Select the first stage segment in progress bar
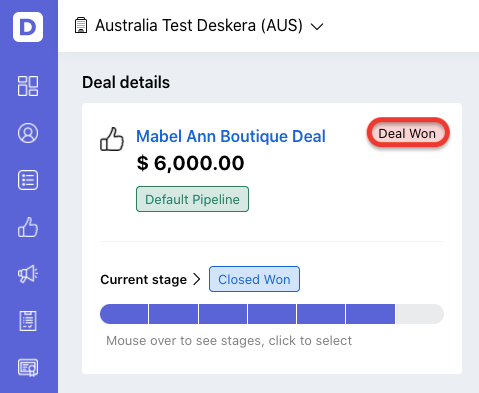 (124, 314)
